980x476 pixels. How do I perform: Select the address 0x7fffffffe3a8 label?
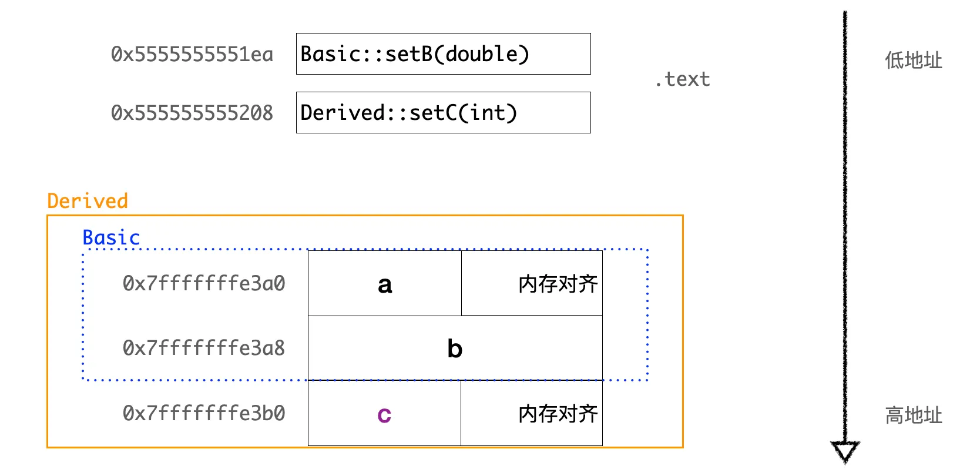pos(204,348)
